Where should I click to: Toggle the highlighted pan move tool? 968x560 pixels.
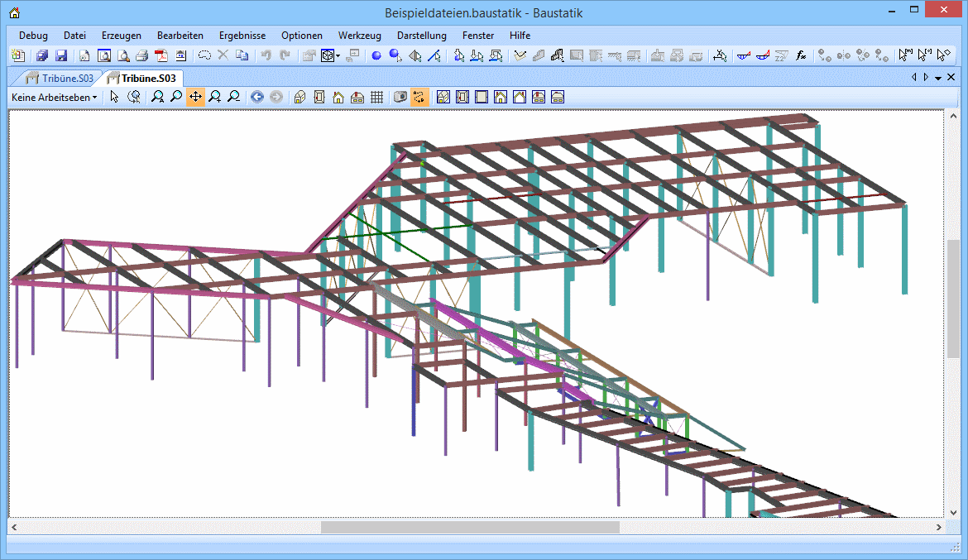coord(195,97)
